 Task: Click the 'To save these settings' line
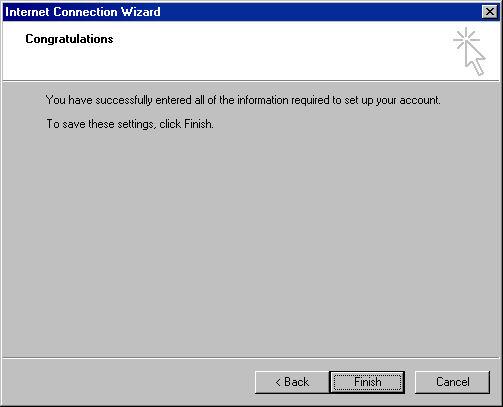130,124
